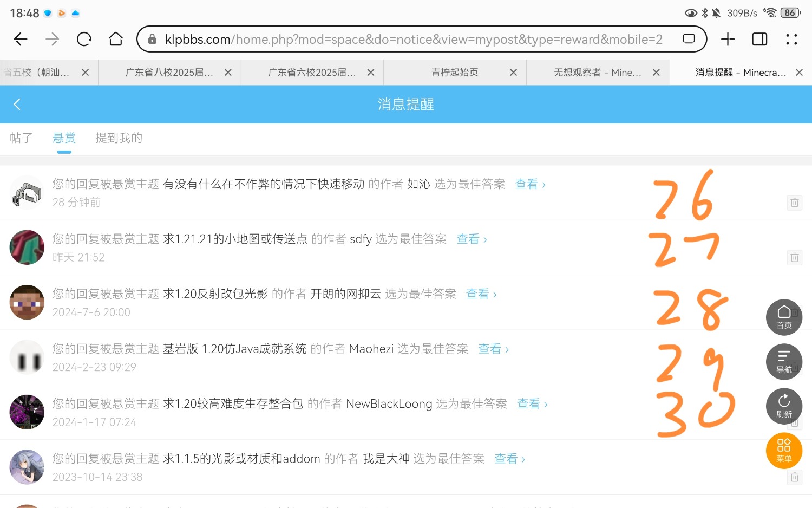This screenshot has height=508, width=812.
Task: Click the back chevron in 消息提醒 header
Action: [x=17, y=104]
